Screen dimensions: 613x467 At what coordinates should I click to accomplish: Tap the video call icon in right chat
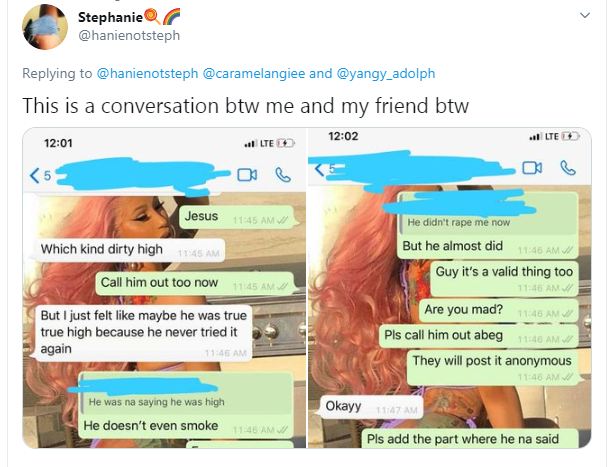[x=532, y=168]
